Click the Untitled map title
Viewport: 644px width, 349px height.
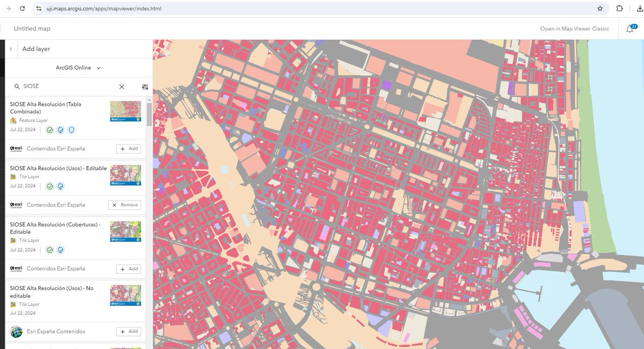32,28
